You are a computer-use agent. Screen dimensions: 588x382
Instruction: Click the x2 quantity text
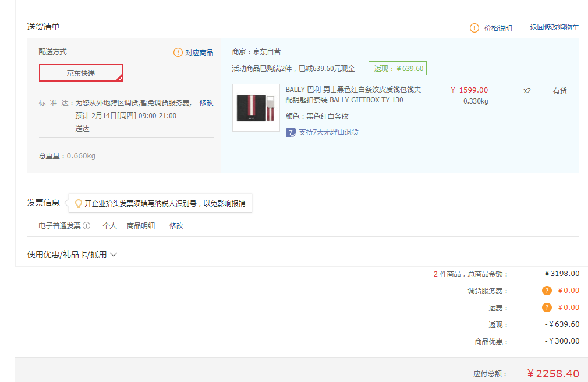[527, 91]
